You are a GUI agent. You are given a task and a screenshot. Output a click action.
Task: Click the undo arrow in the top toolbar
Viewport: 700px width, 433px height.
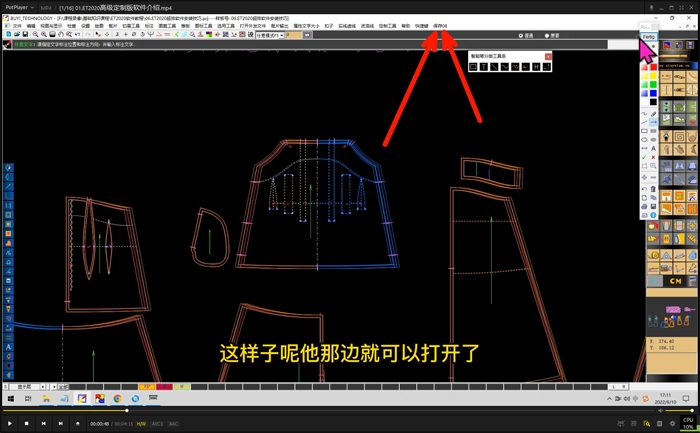78,34
